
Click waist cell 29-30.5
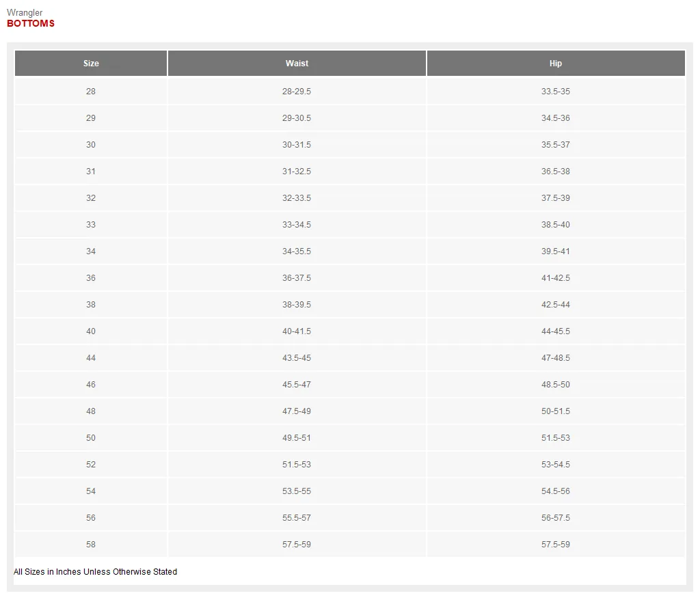click(297, 118)
